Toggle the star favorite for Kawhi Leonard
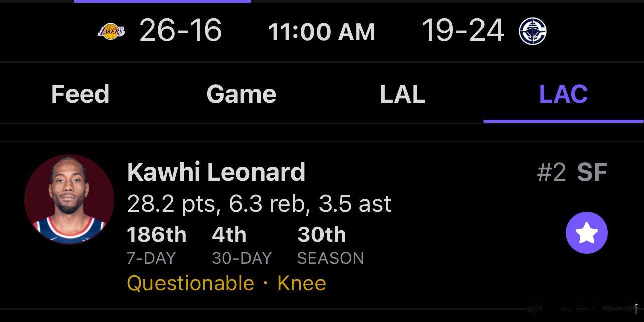 pyautogui.click(x=586, y=233)
